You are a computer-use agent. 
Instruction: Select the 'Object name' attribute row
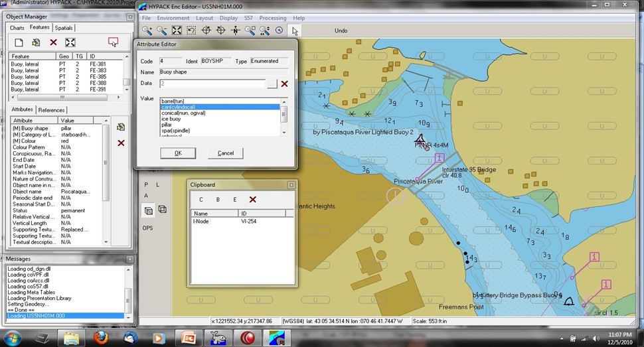pos(56,191)
